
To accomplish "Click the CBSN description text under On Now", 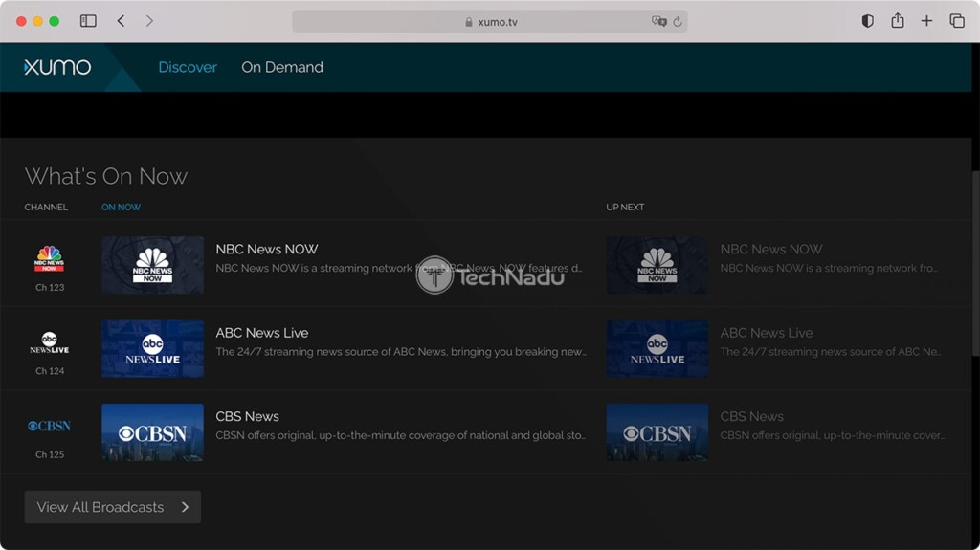I will tap(401, 435).
